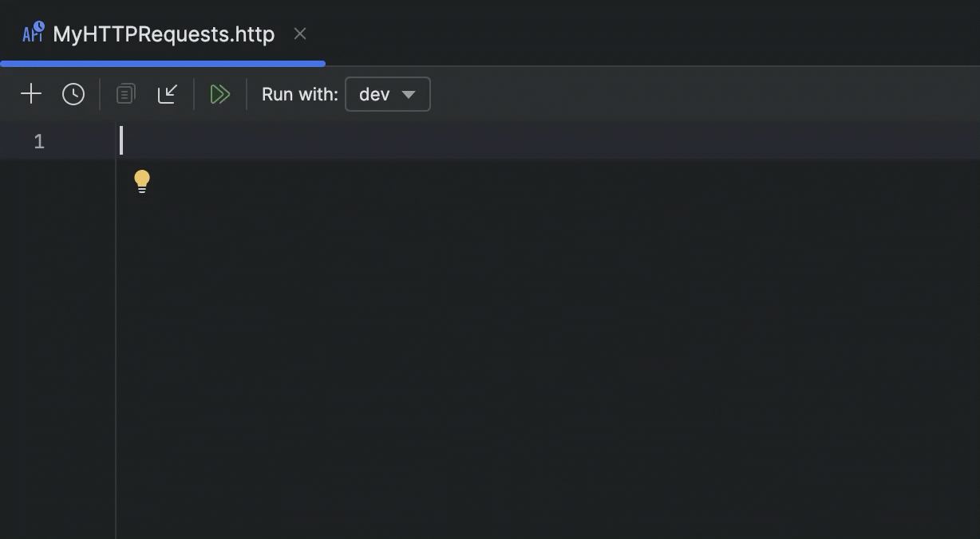Click the gutter area beside the caret
Screen dimensions: 980x539
pos(80,140)
